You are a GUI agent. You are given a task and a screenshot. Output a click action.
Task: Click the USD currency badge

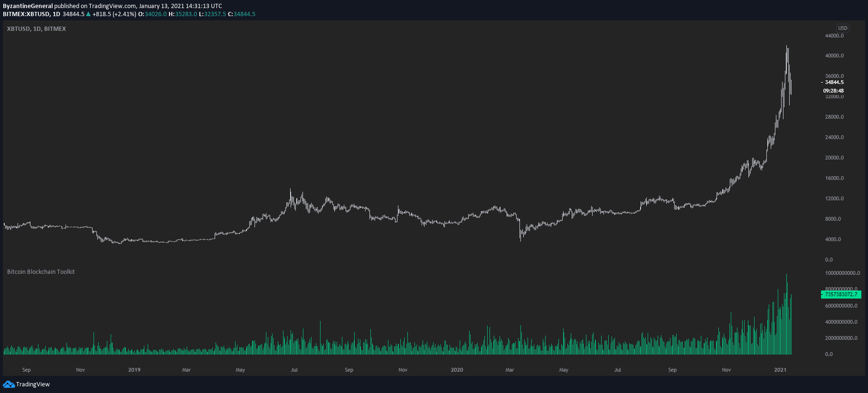[843, 28]
